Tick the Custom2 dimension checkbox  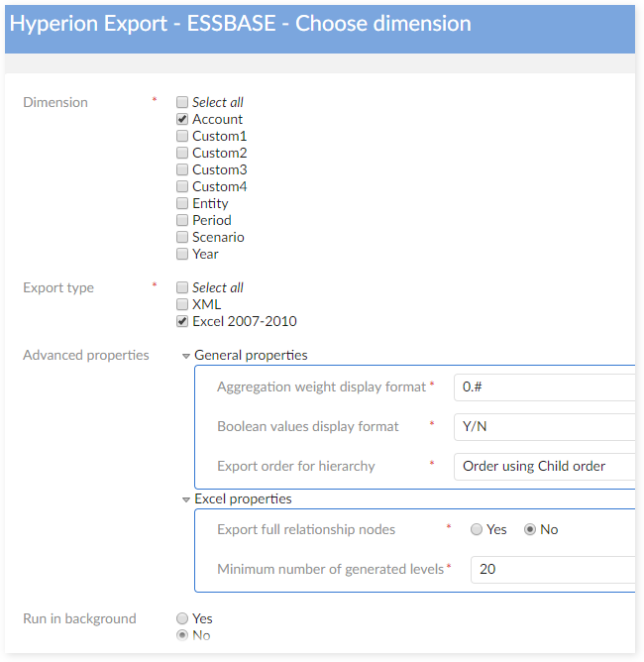(x=182, y=153)
